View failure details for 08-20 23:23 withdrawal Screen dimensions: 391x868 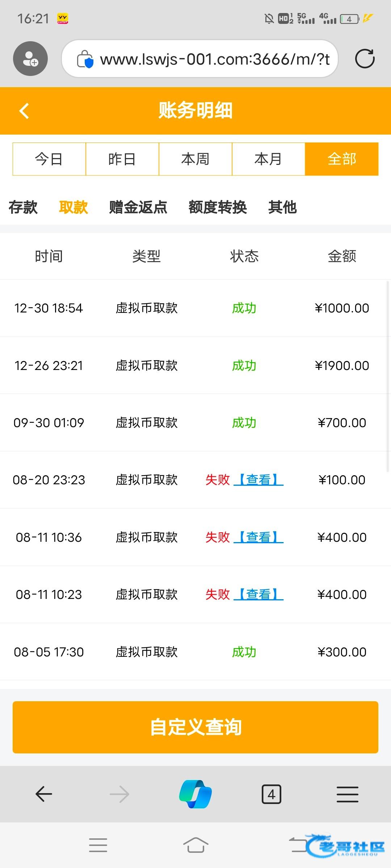(x=258, y=480)
